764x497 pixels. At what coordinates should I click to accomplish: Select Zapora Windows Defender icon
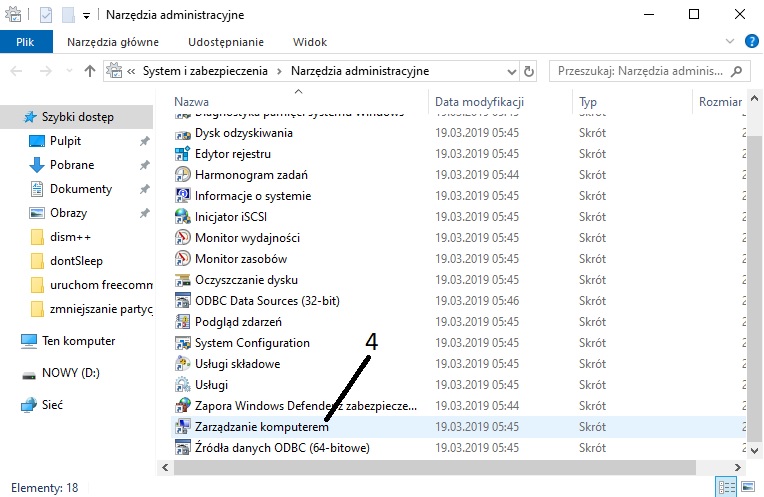183,406
